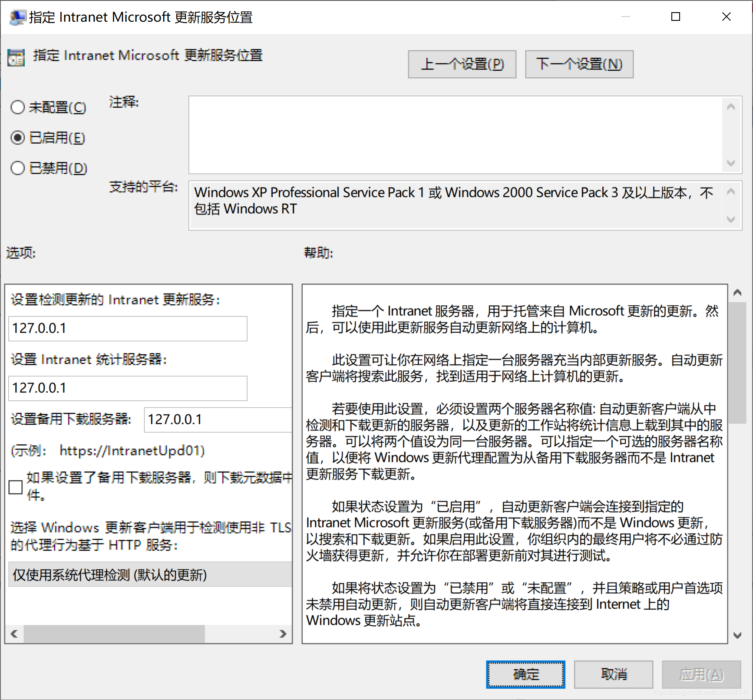Viewport: 753px width, 700px height.
Task: Click the supported platforms text 'Windows XP Professional Service Pack 1'
Action: [x=309, y=192]
